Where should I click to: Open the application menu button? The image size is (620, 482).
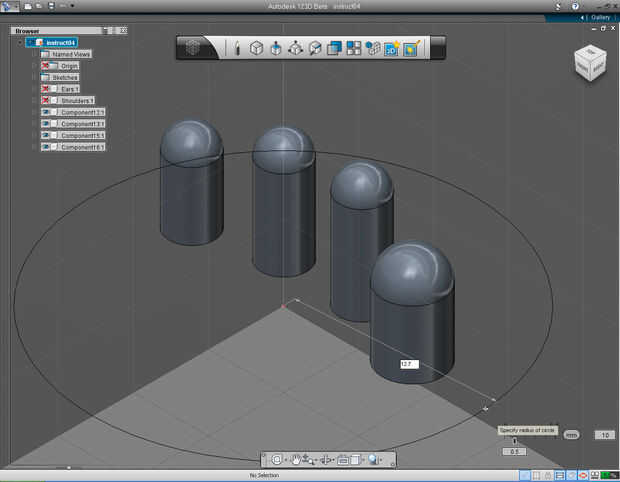click(x=9, y=6)
